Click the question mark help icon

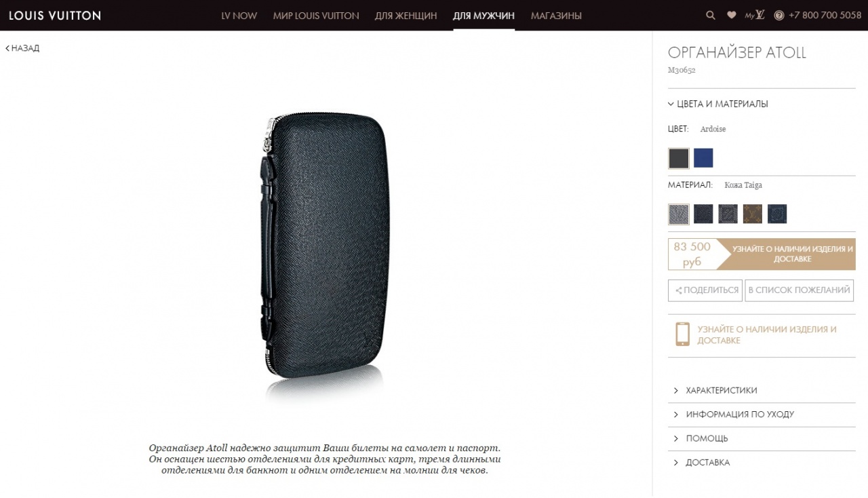coord(779,15)
